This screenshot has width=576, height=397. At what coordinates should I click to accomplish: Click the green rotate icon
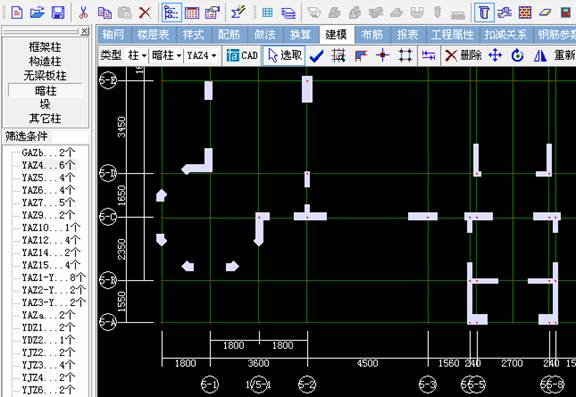(517, 56)
